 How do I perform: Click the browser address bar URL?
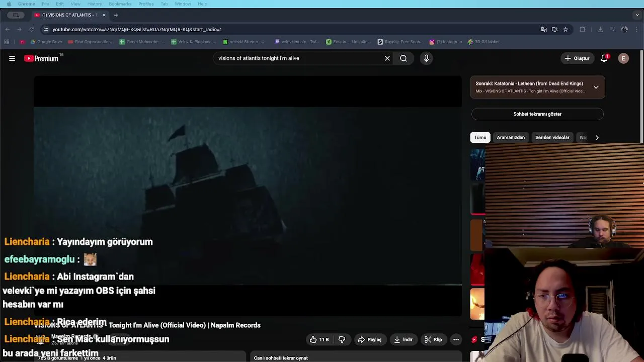[x=137, y=29]
